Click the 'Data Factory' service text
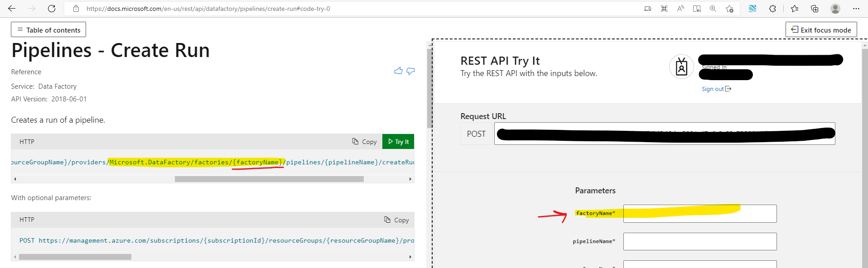This screenshot has height=268, width=868. [x=58, y=86]
